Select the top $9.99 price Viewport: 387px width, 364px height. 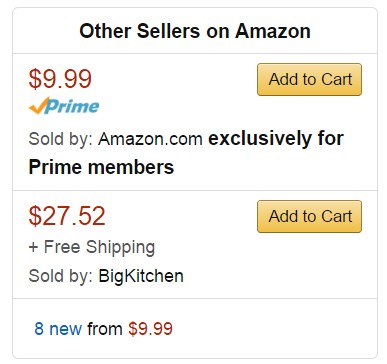[60, 79]
